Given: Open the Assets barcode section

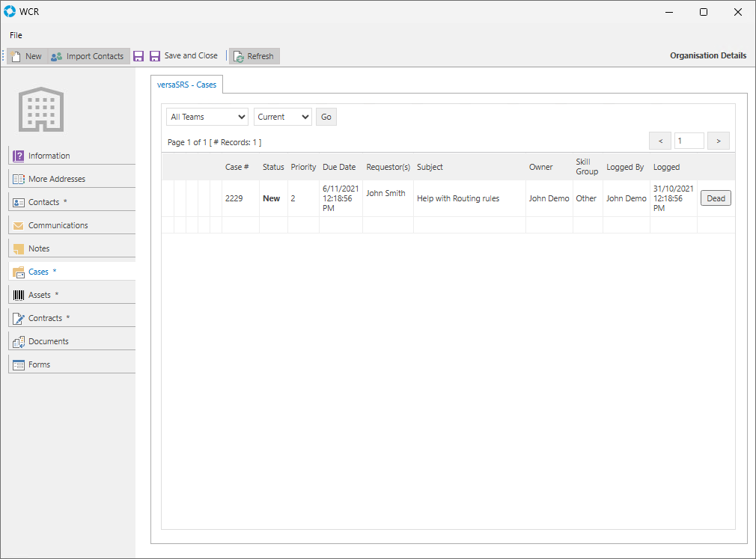Looking at the screenshot, I should coord(19,295).
